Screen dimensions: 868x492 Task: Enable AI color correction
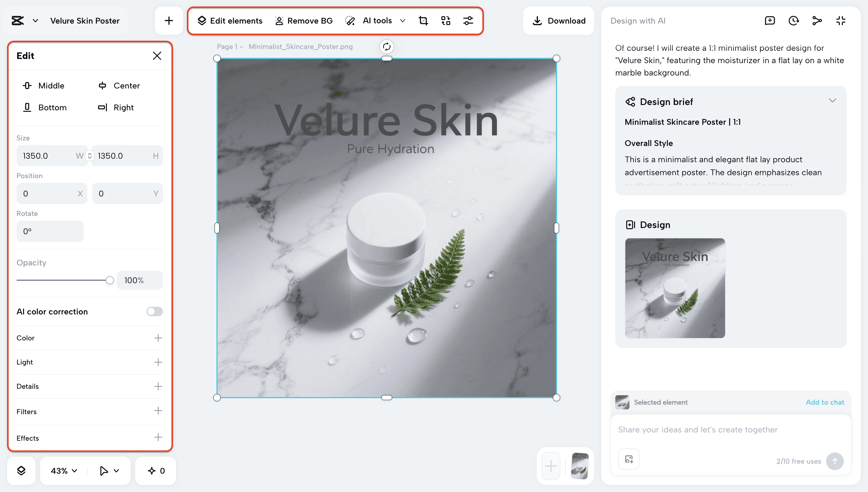click(x=154, y=311)
